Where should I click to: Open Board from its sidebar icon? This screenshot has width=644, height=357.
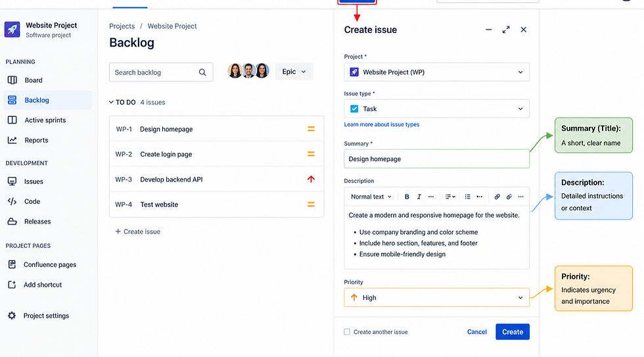[12, 80]
